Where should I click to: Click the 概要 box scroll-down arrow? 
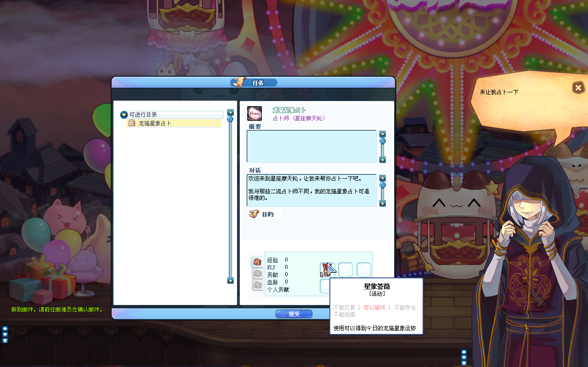pyautogui.click(x=383, y=160)
